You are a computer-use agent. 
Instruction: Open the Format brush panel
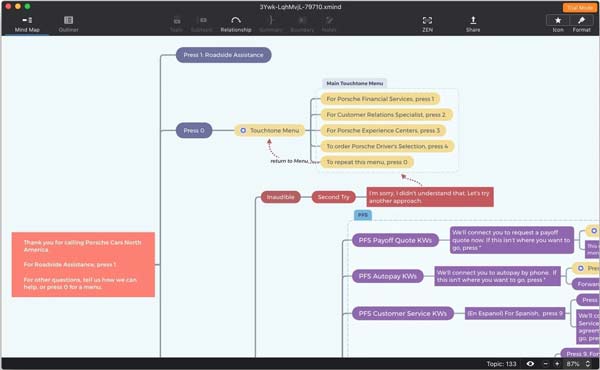click(582, 20)
